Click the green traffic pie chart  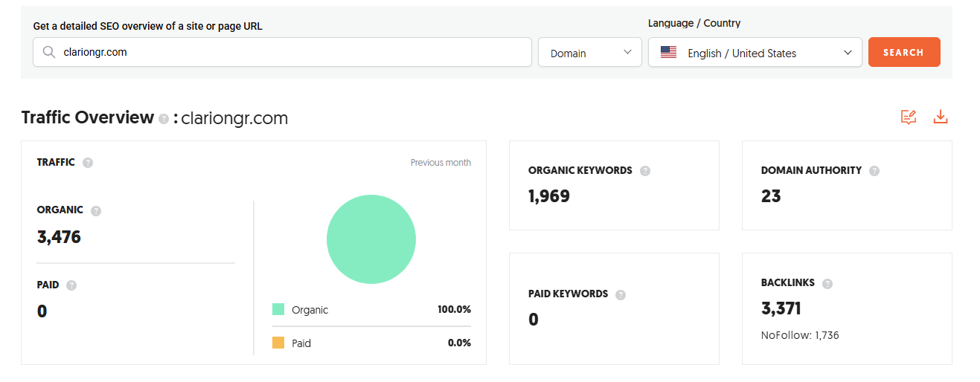(x=371, y=239)
